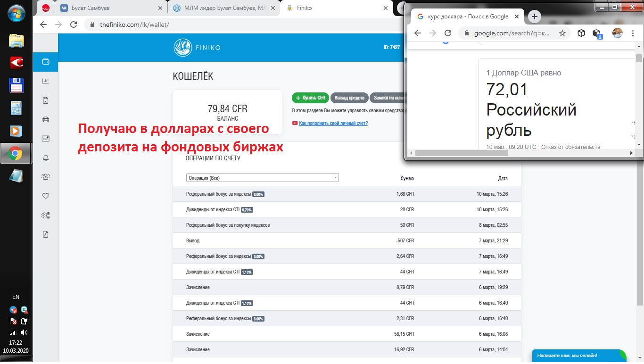Image resolution: width=644 pixels, height=364 pixels.
Task: Bookmark the Google page with the star icon
Action: pos(562,33)
